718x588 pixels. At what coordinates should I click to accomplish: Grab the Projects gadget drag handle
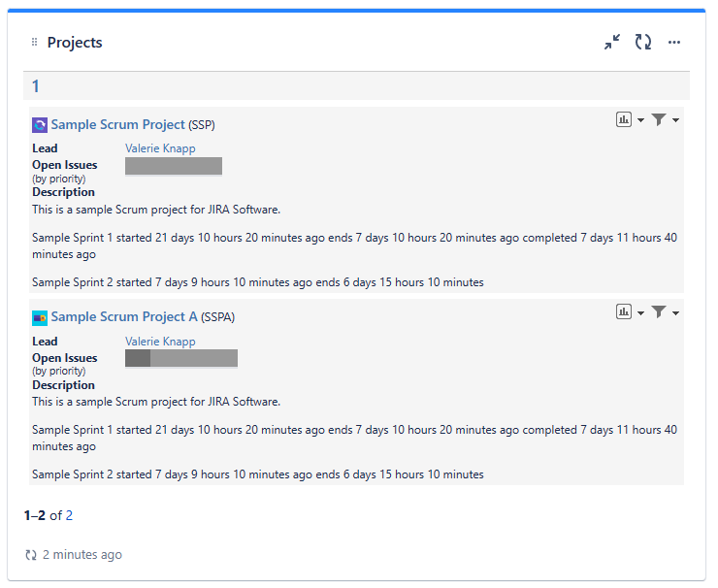34,42
